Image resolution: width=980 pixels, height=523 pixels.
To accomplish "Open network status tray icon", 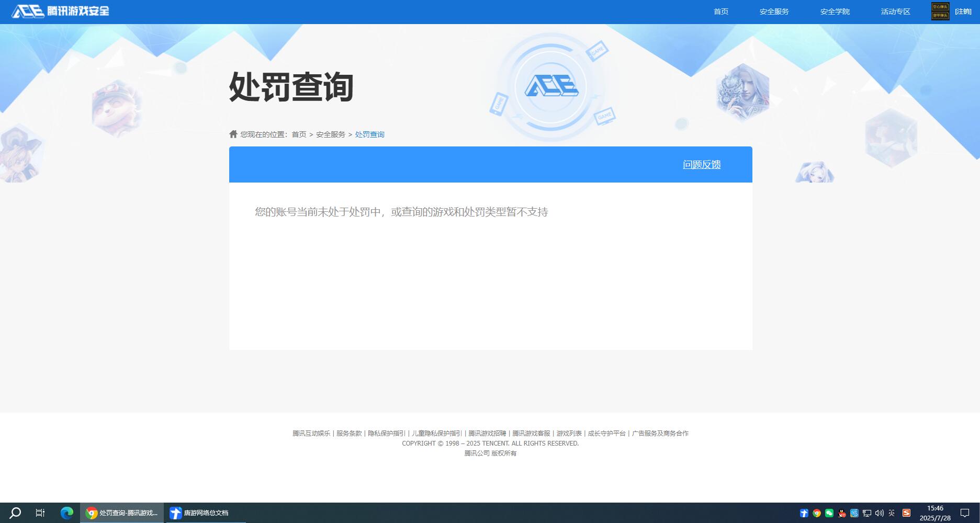I will [867, 513].
